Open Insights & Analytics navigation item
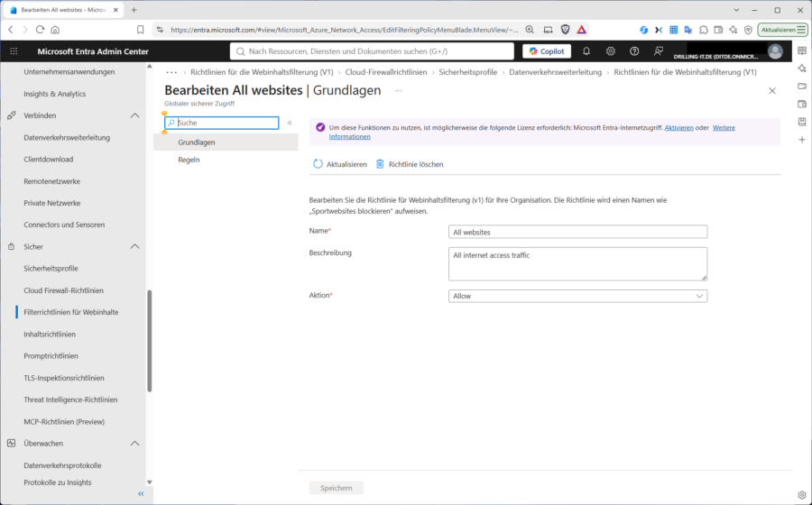The width and height of the screenshot is (812, 505). [55, 94]
